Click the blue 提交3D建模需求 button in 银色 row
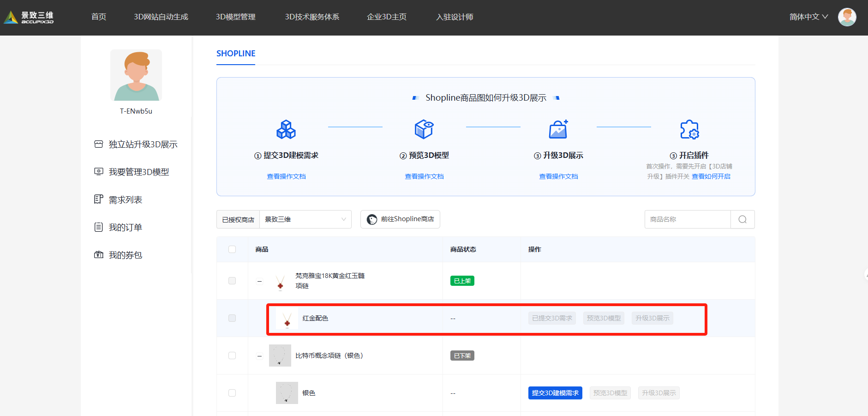Image resolution: width=868 pixels, height=416 pixels. pyautogui.click(x=555, y=393)
